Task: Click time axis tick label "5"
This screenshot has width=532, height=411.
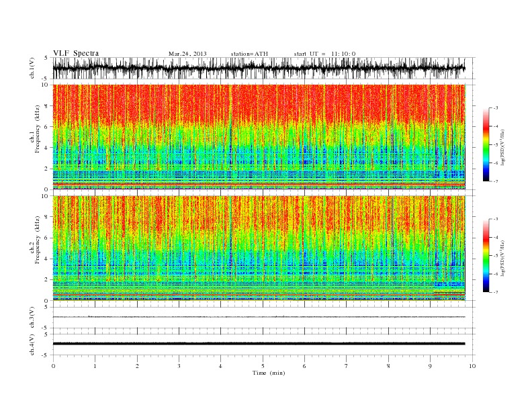Action: pos(263,366)
